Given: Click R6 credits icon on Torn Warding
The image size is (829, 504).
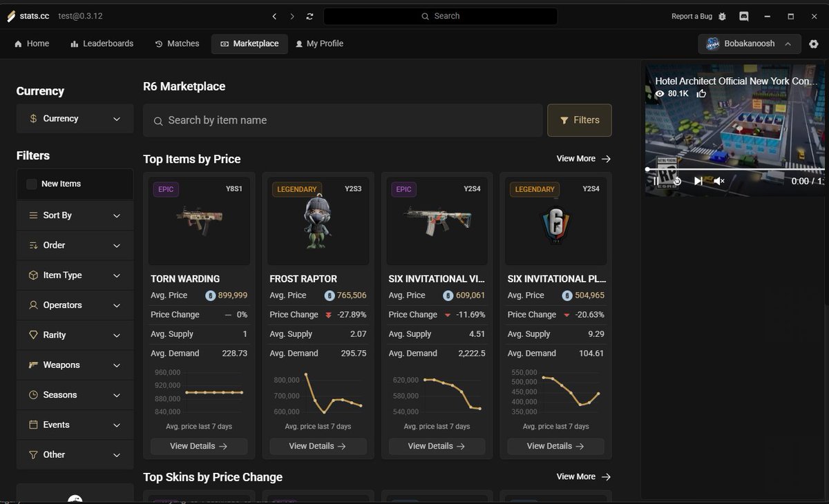Looking at the screenshot, I should point(211,295).
